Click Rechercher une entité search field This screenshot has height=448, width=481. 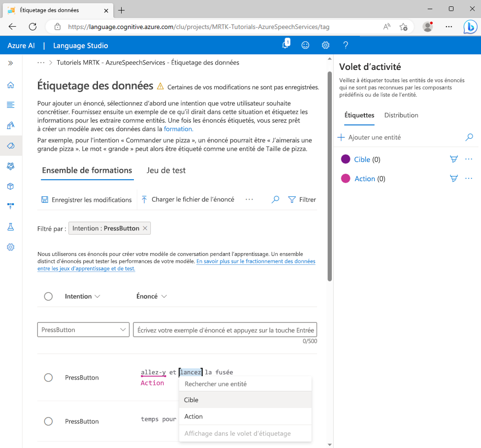245,384
